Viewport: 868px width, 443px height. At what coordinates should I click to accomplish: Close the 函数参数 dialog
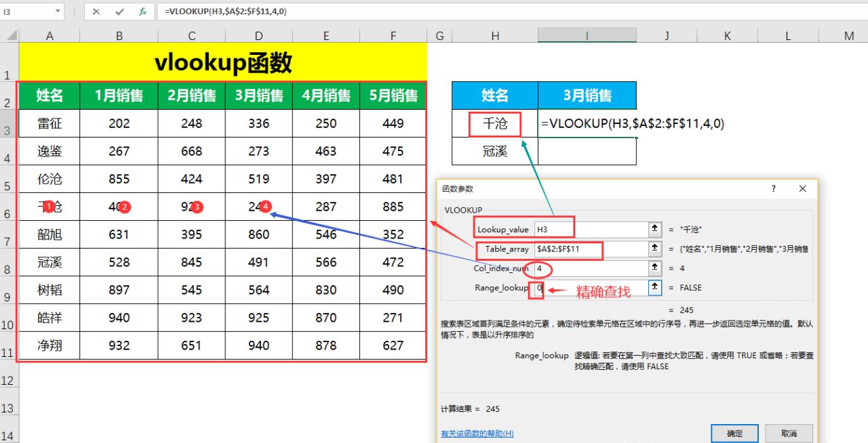(x=803, y=189)
